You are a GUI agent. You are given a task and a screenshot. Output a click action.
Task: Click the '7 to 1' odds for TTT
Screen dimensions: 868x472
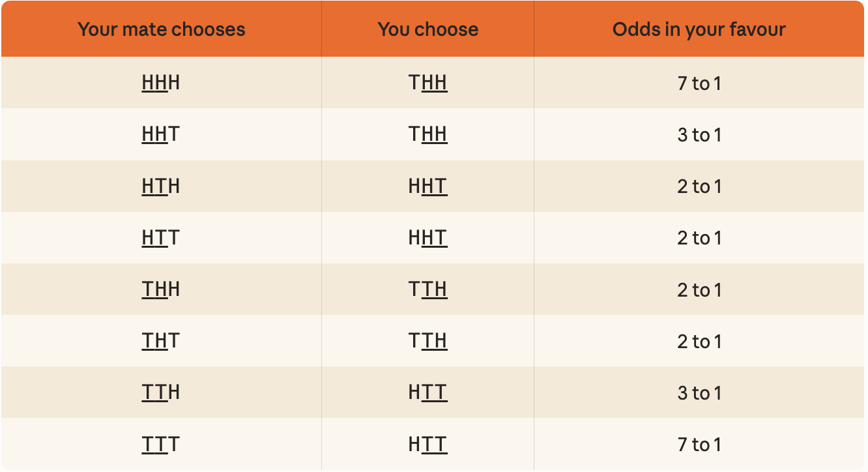699,445
